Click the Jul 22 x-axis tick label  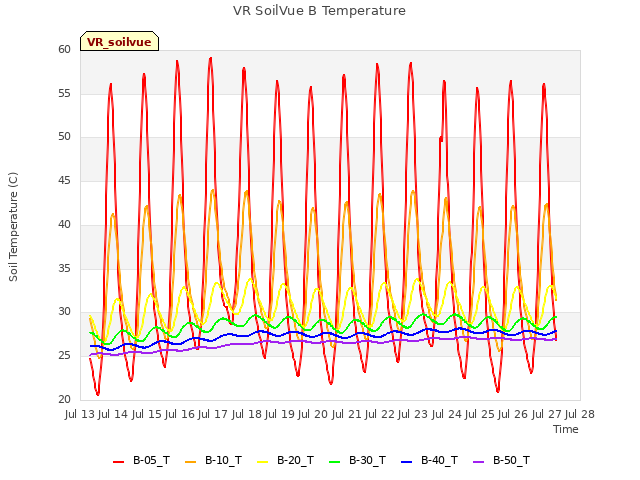tap(382, 414)
